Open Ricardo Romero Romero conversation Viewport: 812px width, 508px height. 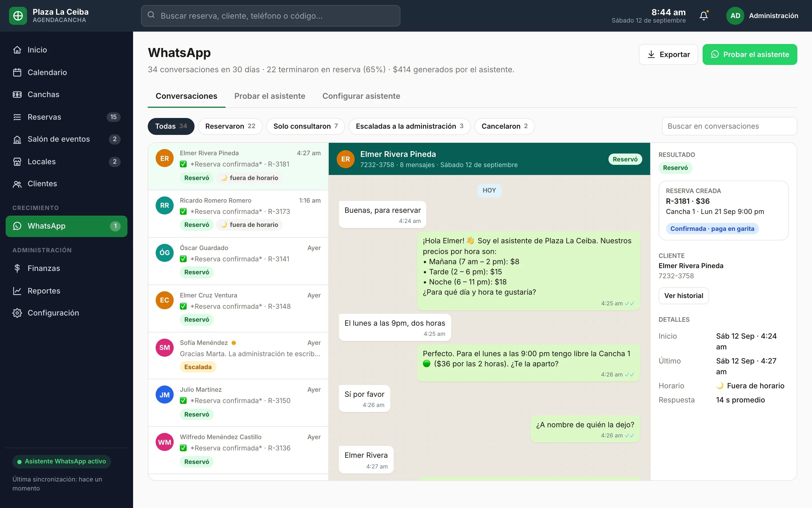tap(238, 214)
